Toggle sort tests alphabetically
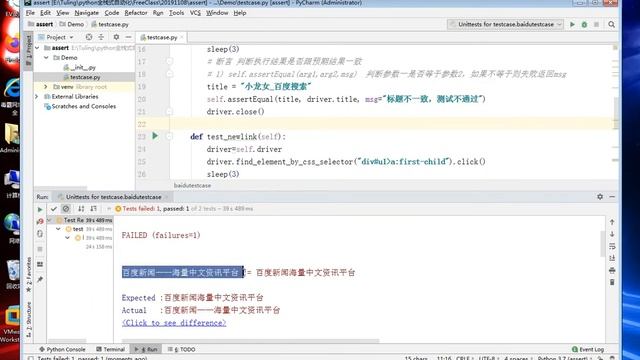Screen dimensions: 640x360 pyautogui.click(x=81, y=209)
